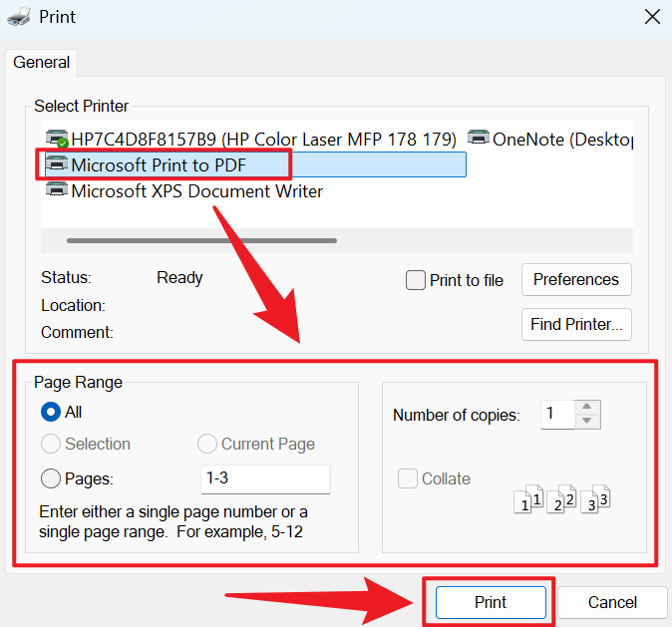Cancel the print dialog
The height and width of the screenshot is (627, 672).
point(612,602)
